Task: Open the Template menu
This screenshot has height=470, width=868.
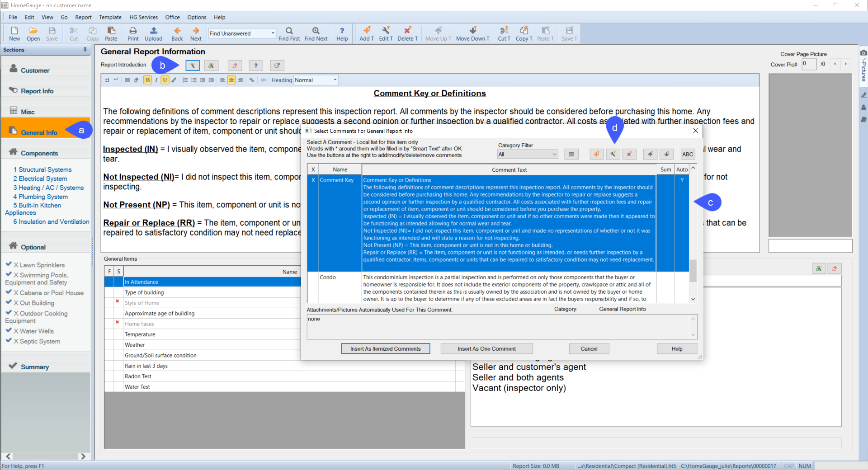Action: tap(110, 17)
